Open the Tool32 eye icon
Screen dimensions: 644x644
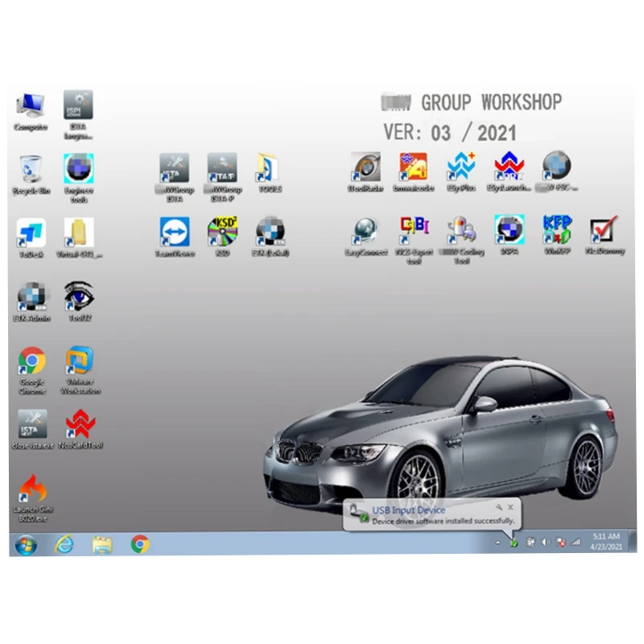tap(79, 301)
